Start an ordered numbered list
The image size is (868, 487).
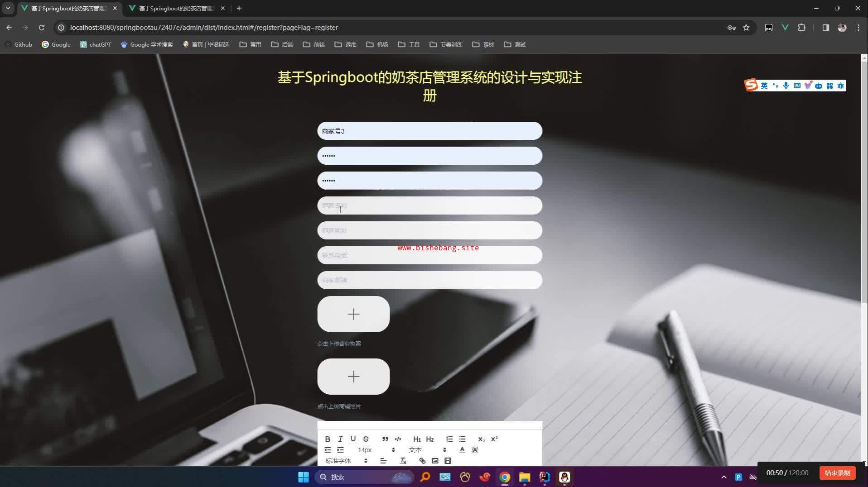pyautogui.click(x=449, y=439)
